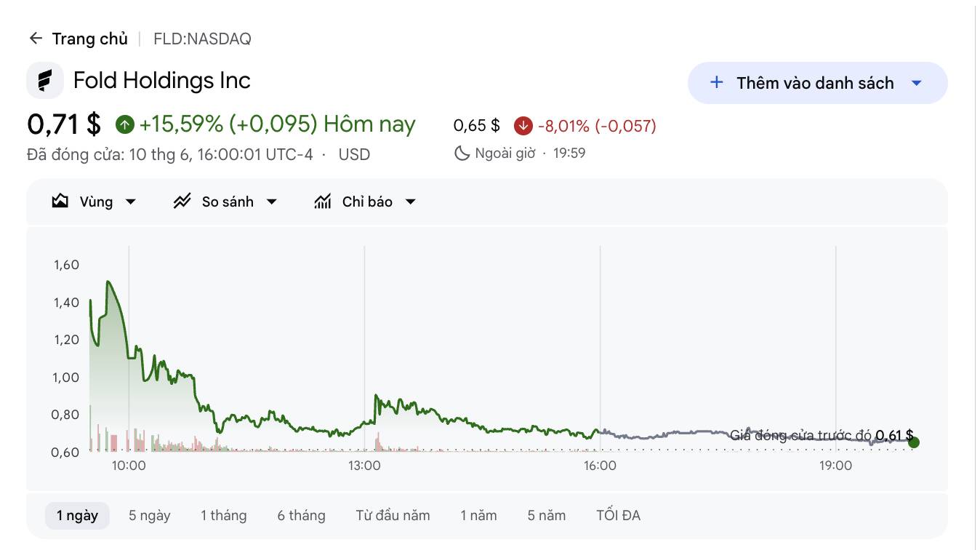Switch to the 1 tháng range tab
This screenshot has height=550, width=980.
tap(224, 515)
